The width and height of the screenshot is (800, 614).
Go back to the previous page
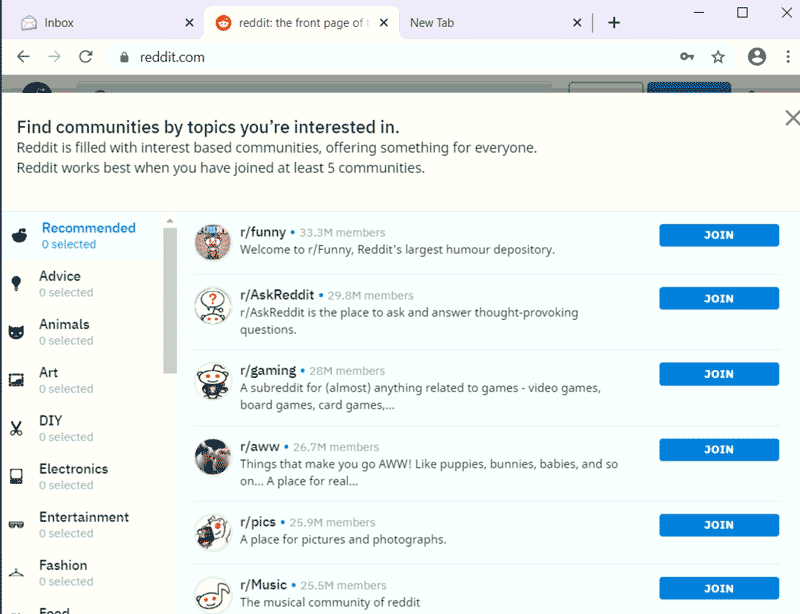coord(23,57)
